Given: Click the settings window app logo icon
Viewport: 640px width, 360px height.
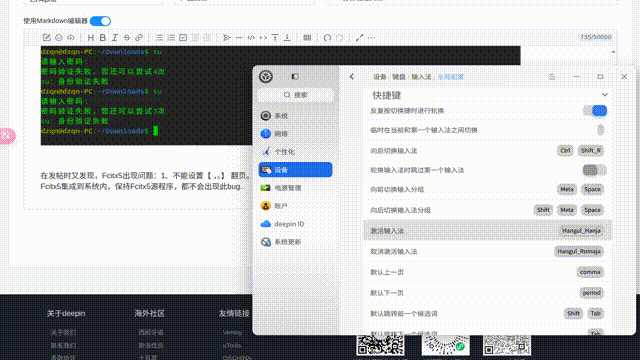Looking at the screenshot, I should 266,76.
